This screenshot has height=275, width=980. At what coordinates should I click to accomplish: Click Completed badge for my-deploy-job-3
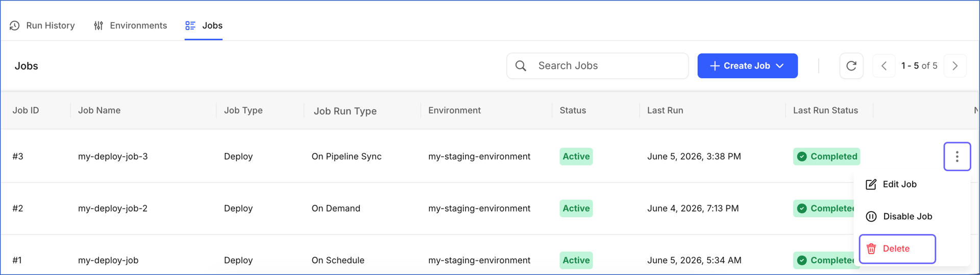(826, 156)
